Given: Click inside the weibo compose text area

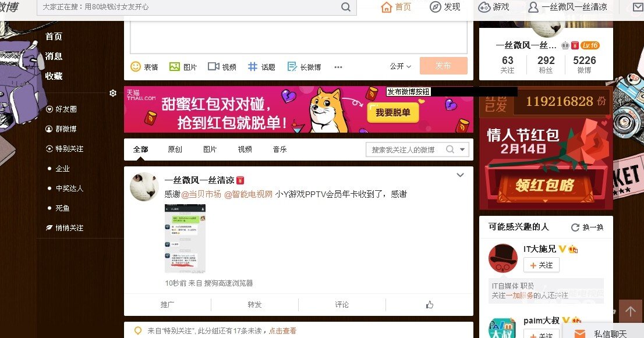Looking at the screenshot, I should click(x=299, y=37).
